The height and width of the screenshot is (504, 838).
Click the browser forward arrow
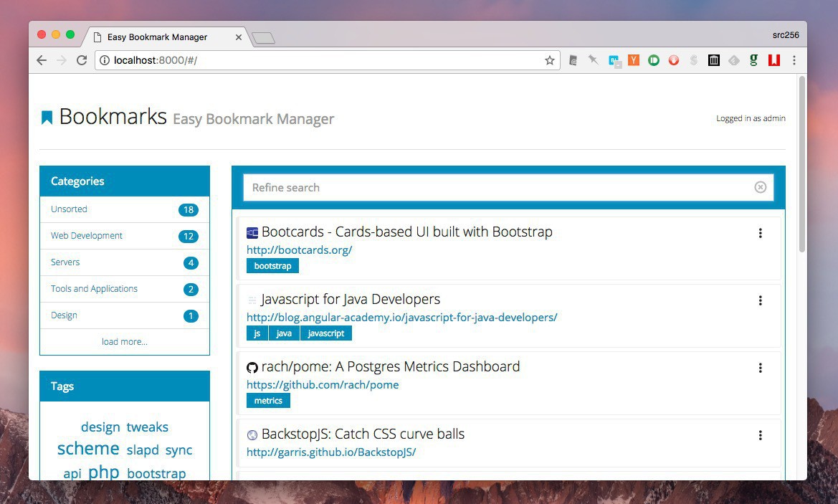pos(62,60)
